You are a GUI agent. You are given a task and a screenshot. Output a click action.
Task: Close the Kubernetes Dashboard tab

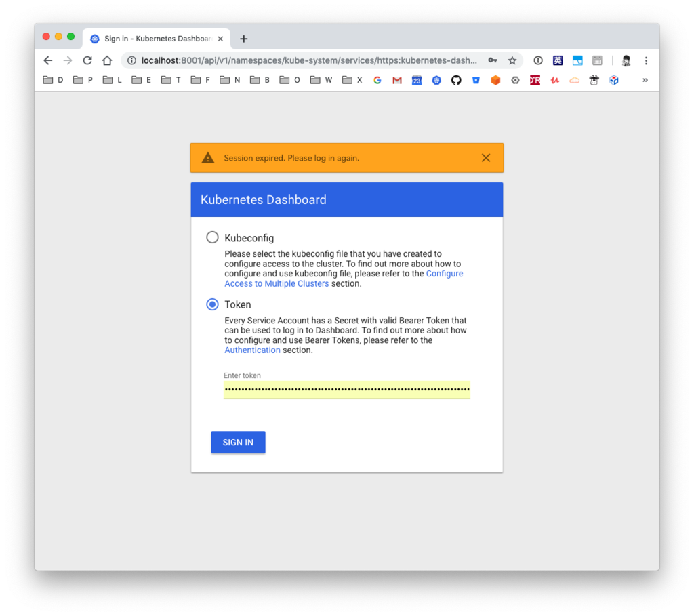pyautogui.click(x=220, y=39)
